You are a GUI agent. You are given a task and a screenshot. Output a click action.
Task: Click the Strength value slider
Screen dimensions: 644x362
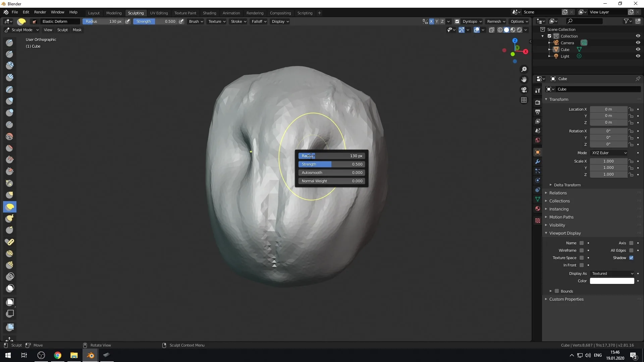click(x=331, y=164)
